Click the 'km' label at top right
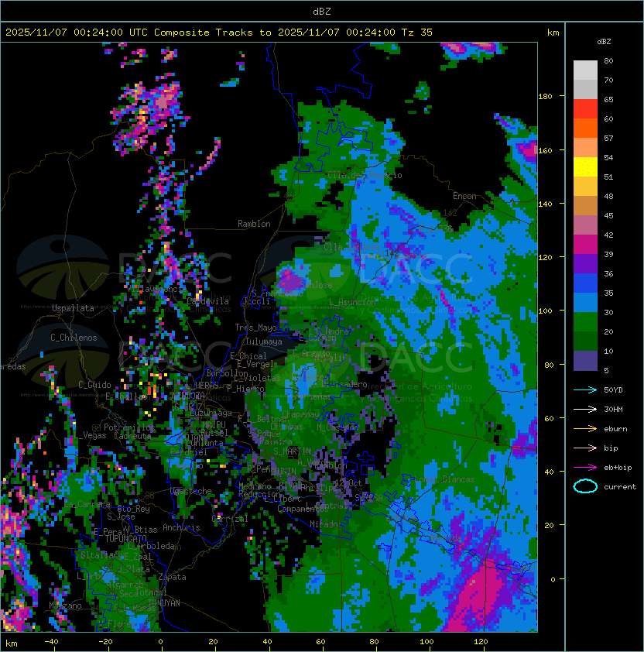The width and height of the screenshot is (644, 652). [x=553, y=33]
